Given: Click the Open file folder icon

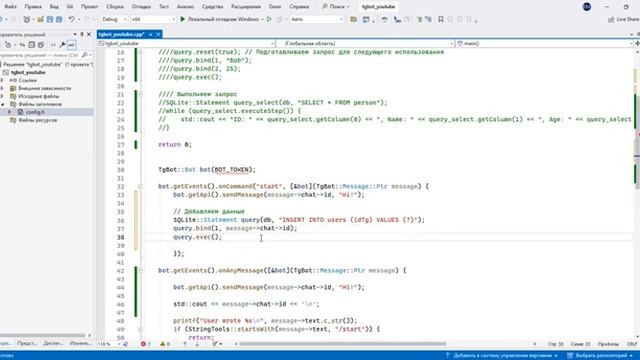Looking at the screenshot, I should (x=40, y=19).
